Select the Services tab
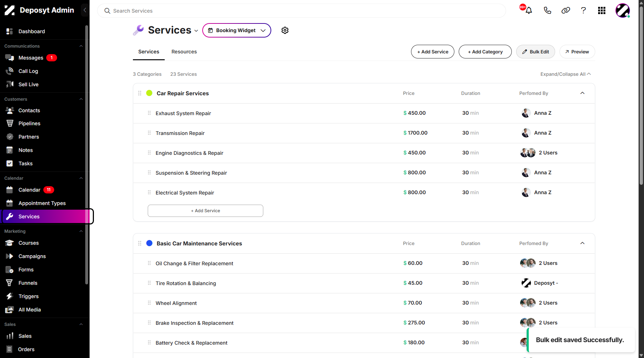The width and height of the screenshot is (644, 358). (x=149, y=52)
